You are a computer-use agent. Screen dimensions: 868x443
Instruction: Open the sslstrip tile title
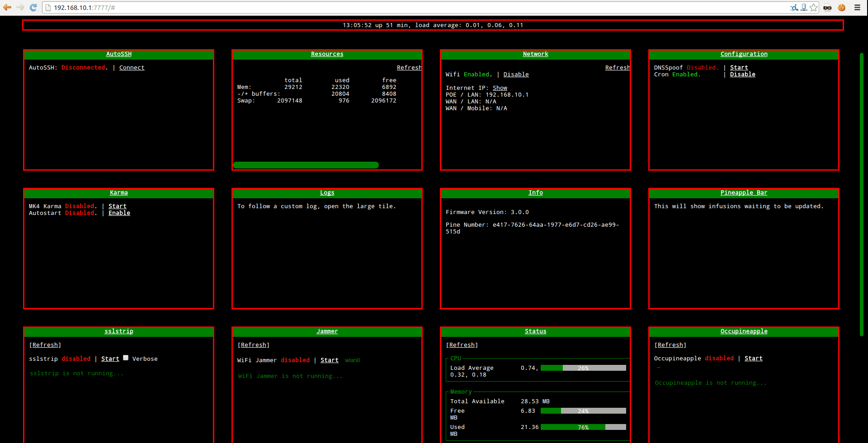[x=119, y=331]
